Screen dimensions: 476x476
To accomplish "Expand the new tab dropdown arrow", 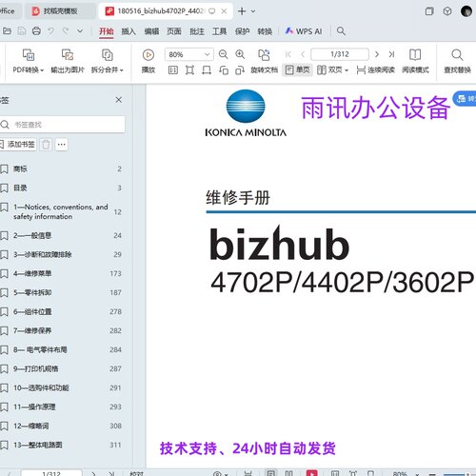I will [253, 11].
